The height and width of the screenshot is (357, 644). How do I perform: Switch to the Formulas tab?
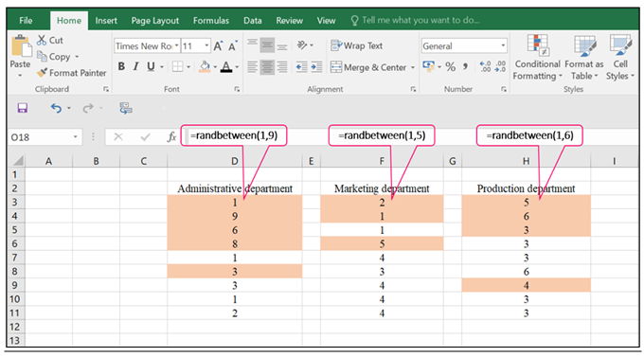coord(211,21)
